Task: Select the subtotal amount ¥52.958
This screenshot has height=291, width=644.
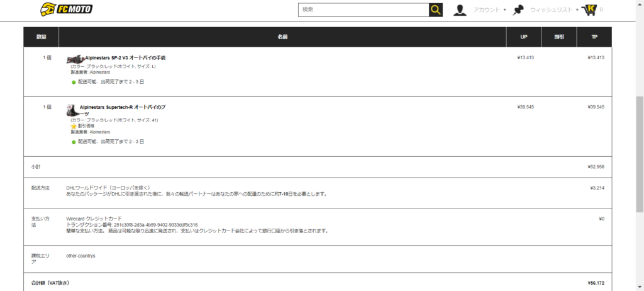Action: click(596, 167)
